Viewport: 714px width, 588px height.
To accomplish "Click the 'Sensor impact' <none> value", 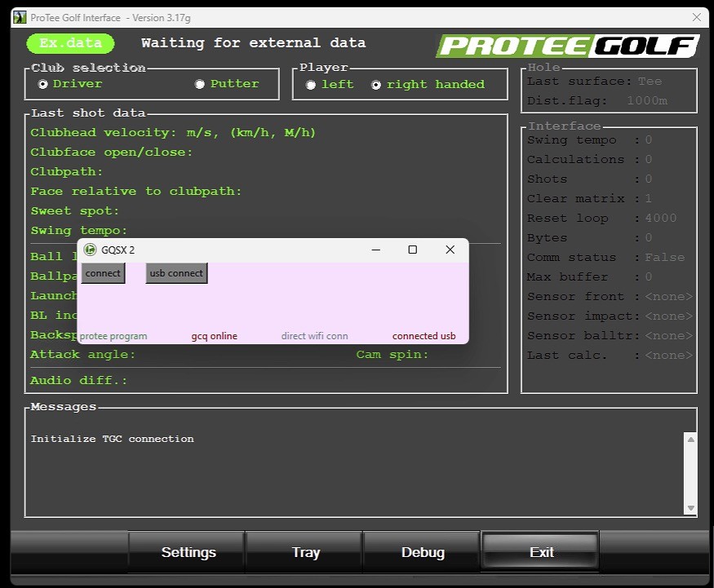I will (668, 316).
